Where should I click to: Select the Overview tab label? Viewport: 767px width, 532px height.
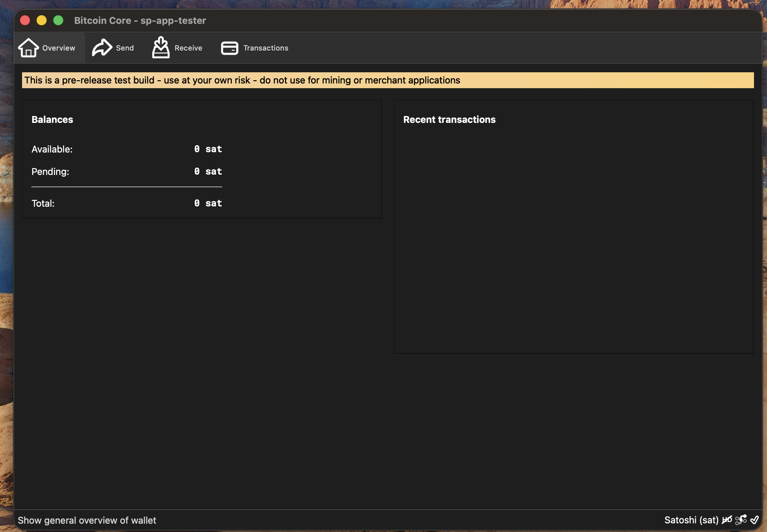coord(59,48)
